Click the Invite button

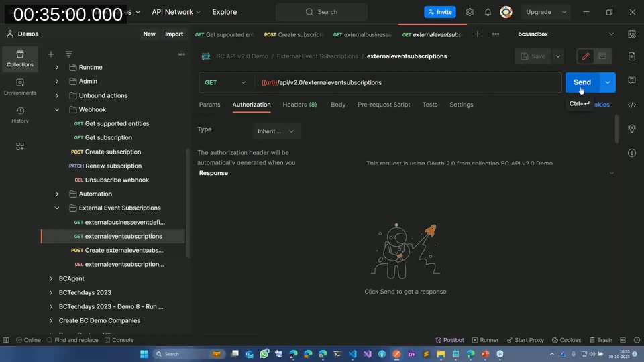(x=440, y=12)
